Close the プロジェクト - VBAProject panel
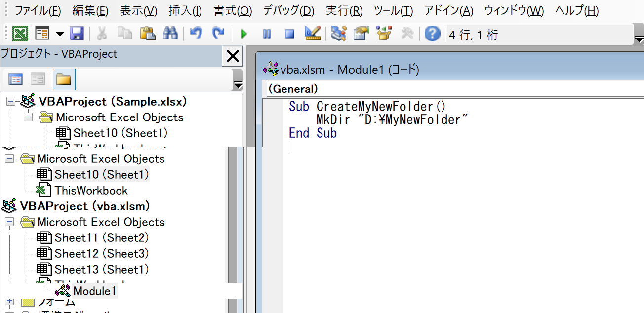 [x=232, y=56]
